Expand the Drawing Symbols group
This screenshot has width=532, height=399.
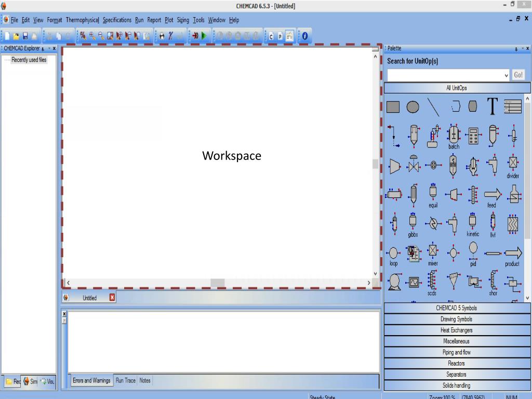pyautogui.click(x=457, y=320)
